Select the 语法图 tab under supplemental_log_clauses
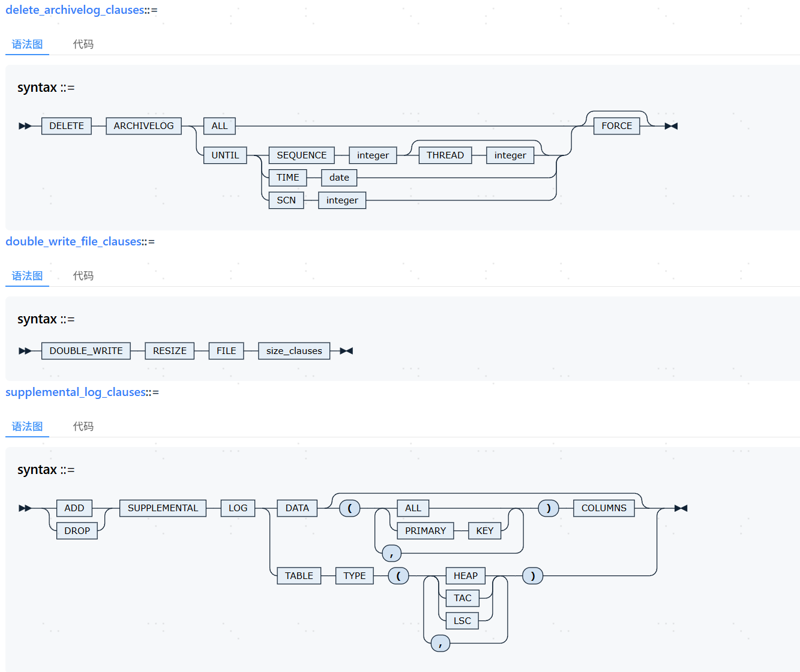 pos(27,427)
